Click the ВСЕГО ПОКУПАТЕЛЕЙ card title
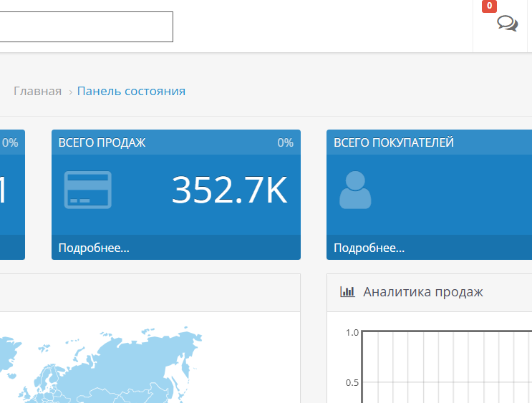Image resolution: width=532 pixels, height=403 pixels. click(x=394, y=143)
